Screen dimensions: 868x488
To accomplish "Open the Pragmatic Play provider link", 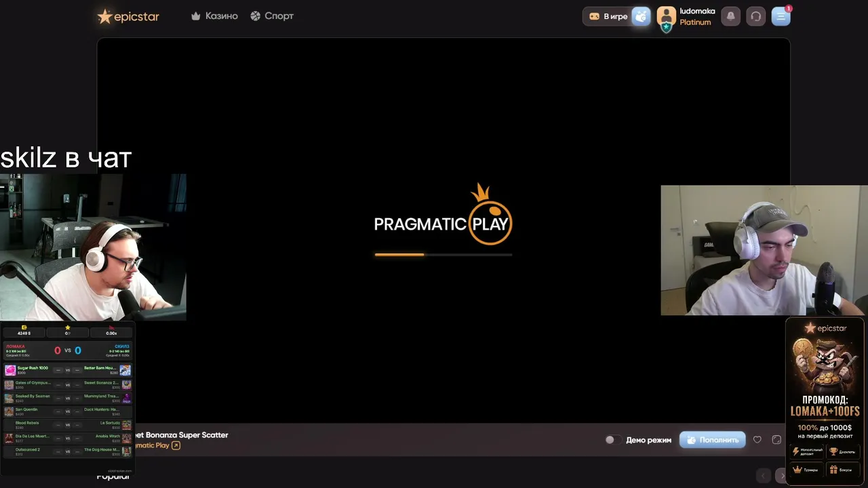I will 157,445.
